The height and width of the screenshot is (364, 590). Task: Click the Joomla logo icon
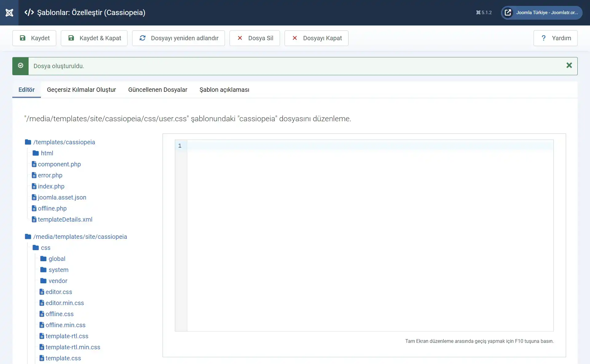pos(9,13)
